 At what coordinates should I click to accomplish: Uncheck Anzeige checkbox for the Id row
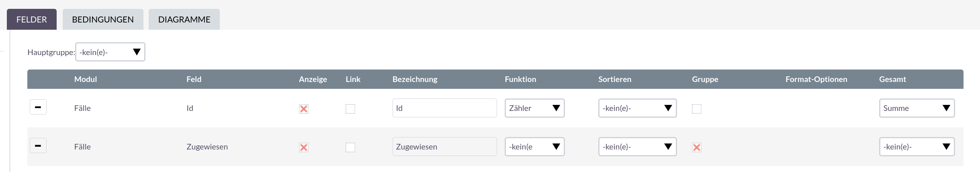pyautogui.click(x=304, y=109)
